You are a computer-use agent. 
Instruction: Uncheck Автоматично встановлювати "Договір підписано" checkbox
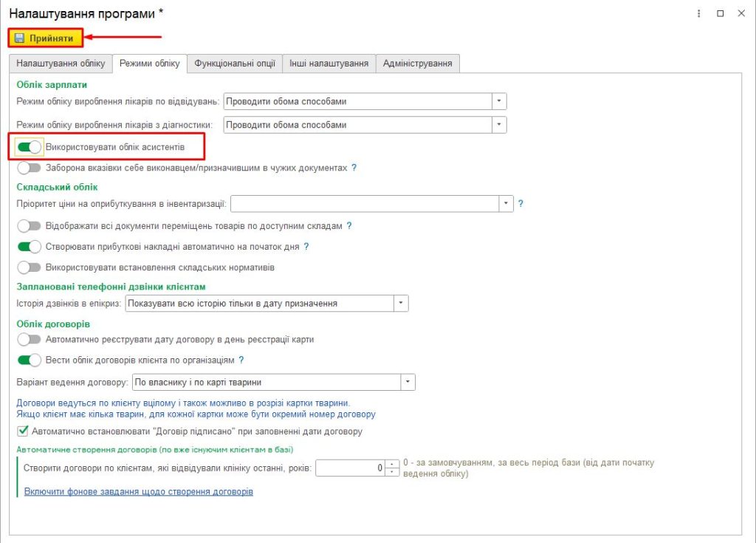click(x=23, y=431)
